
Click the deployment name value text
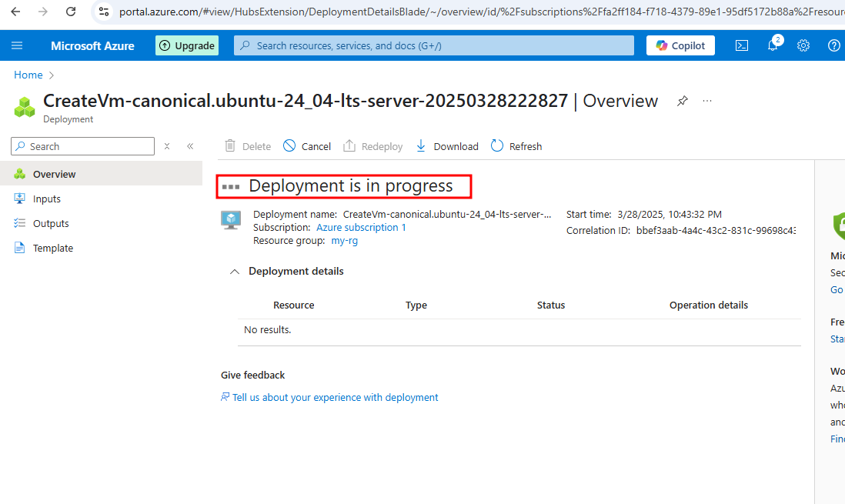coord(447,214)
